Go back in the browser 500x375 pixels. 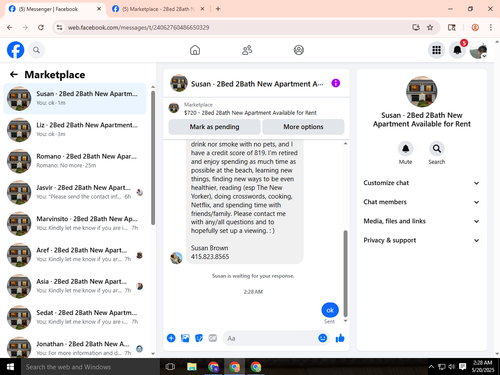pyautogui.click(x=10, y=27)
